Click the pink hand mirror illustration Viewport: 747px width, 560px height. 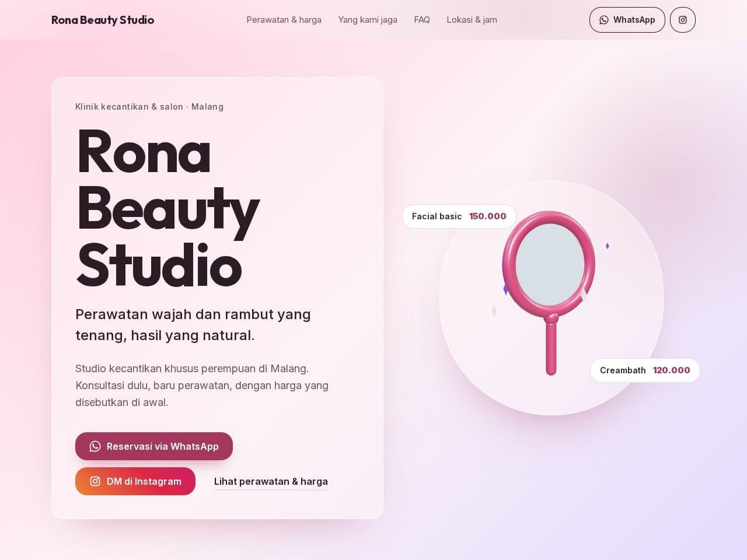coord(549,292)
